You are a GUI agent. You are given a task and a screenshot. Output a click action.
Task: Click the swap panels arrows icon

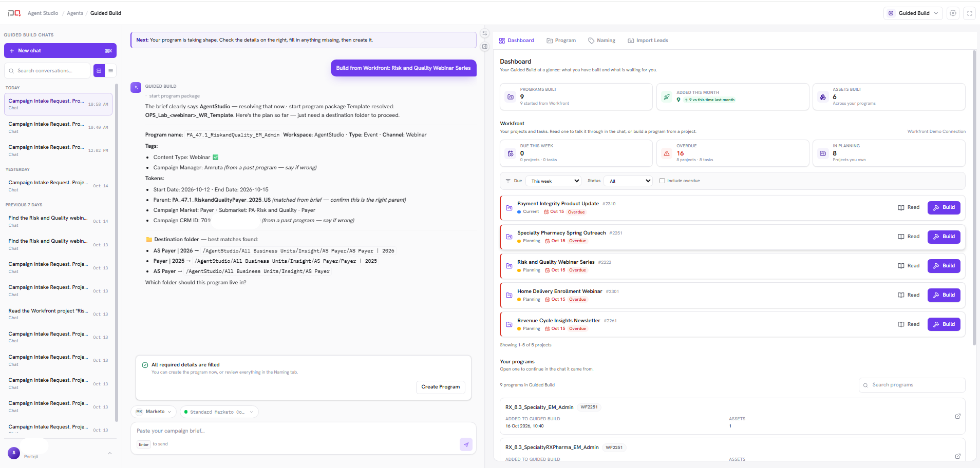click(x=484, y=33)
